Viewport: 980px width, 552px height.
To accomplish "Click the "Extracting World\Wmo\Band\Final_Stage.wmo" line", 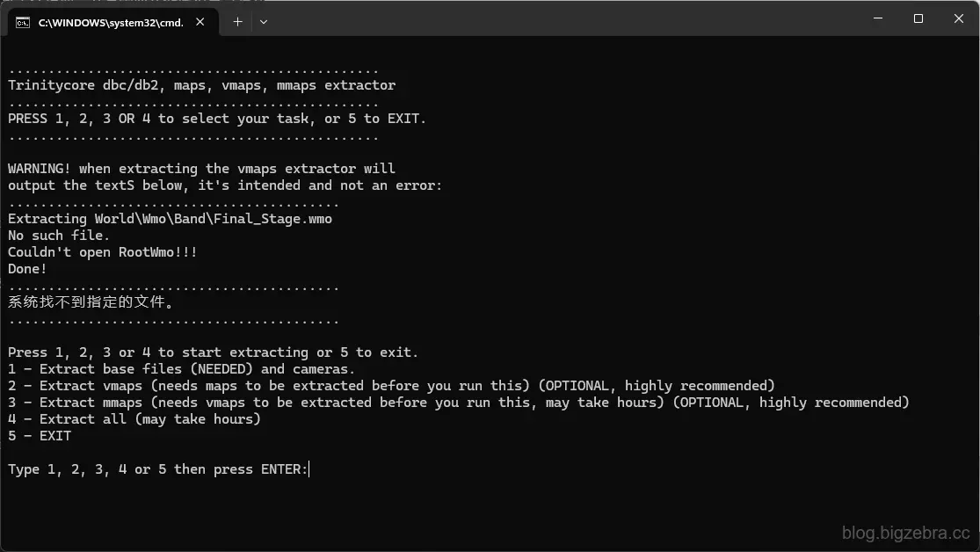I will (170, 220).
